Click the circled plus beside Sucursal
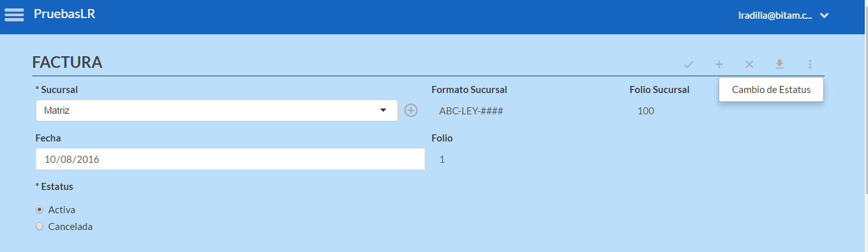 coord(411,110)
